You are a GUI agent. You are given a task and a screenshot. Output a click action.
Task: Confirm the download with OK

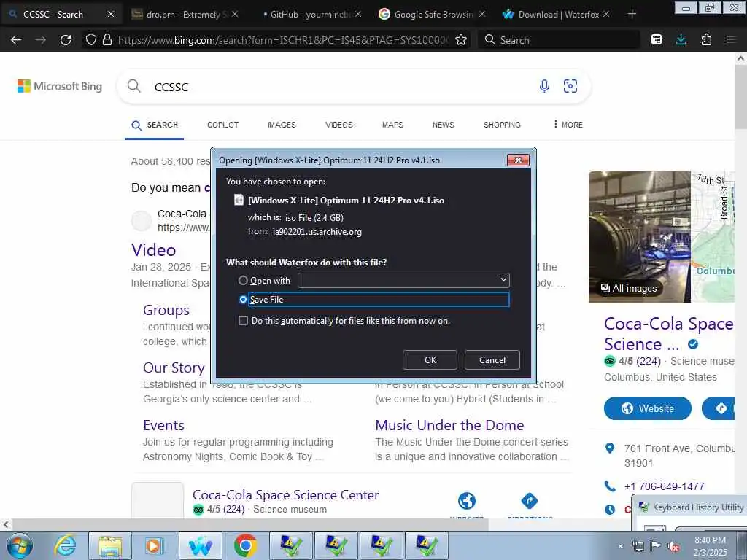click(430, 360)
